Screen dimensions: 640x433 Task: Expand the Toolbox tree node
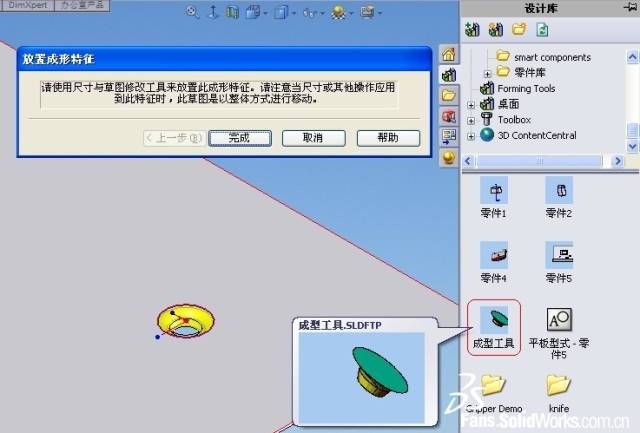pyautogui.click(x=471, y=120)
